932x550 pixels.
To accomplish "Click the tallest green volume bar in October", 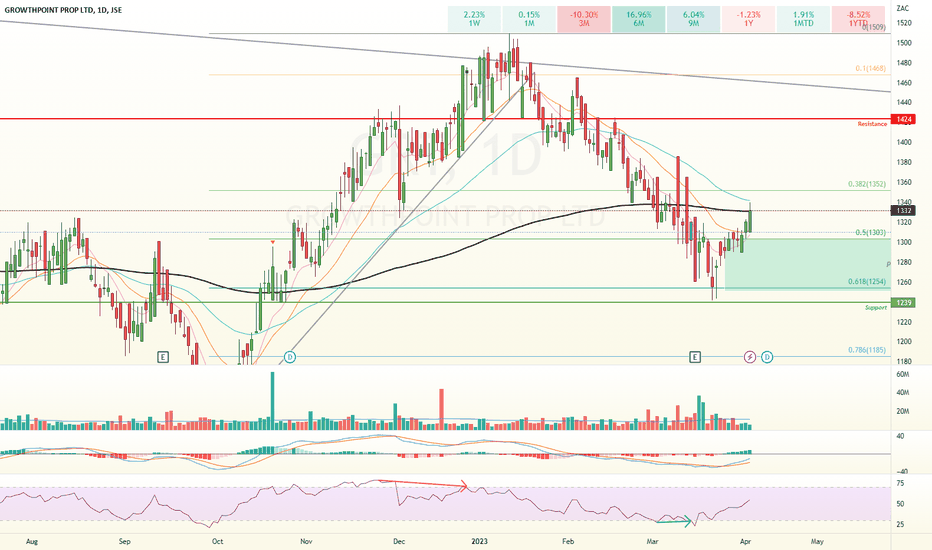I will (x=273, y=401).
